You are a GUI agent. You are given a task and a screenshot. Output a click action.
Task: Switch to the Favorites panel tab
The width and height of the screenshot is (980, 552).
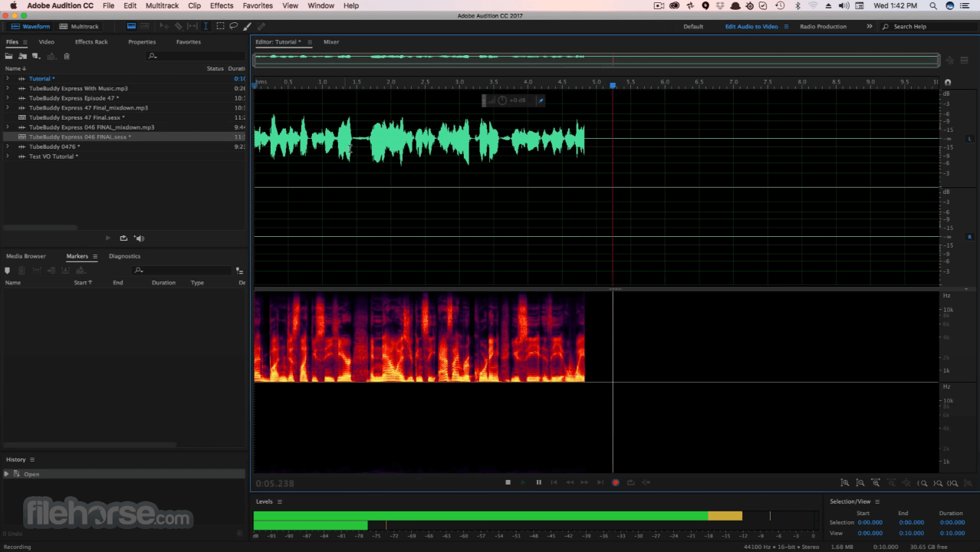point(189,42)
